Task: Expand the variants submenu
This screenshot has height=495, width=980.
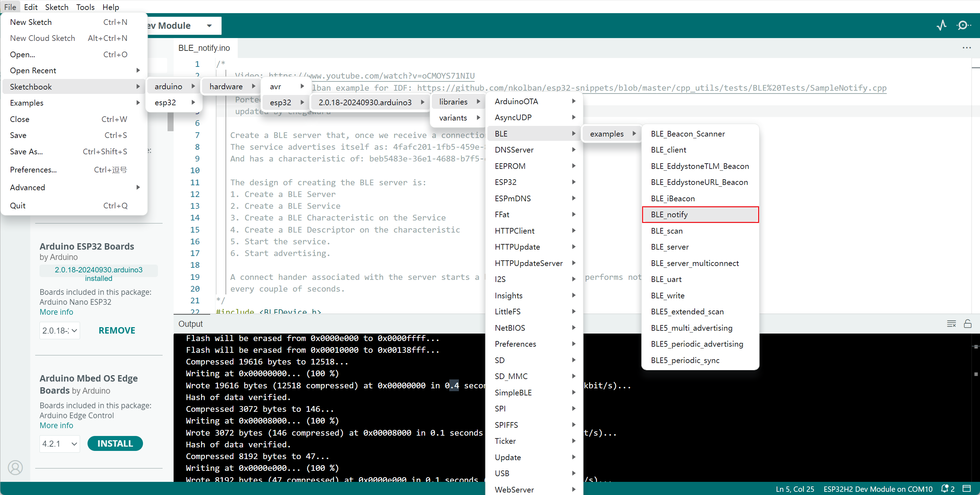Action: tap(459, 118)
